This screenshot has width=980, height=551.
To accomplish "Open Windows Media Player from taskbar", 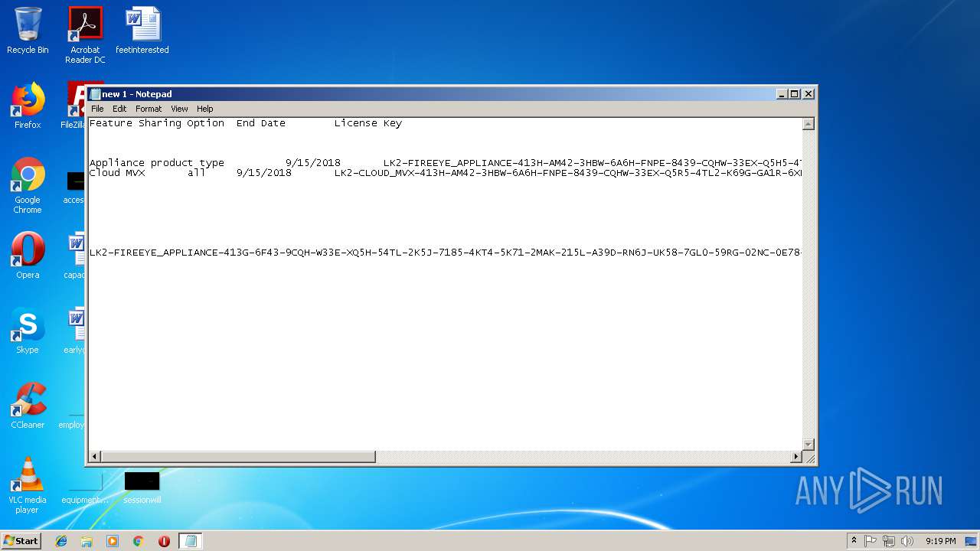I will click(113, 541).
